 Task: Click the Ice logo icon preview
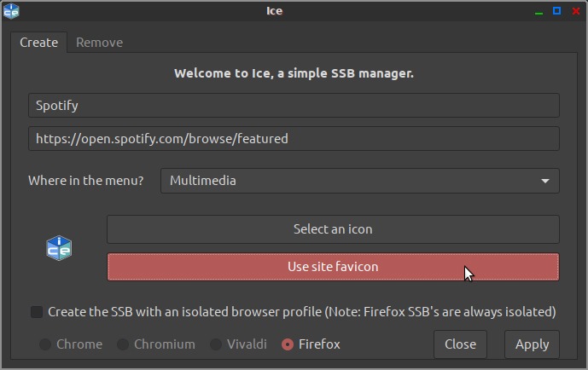coord(59,248)
